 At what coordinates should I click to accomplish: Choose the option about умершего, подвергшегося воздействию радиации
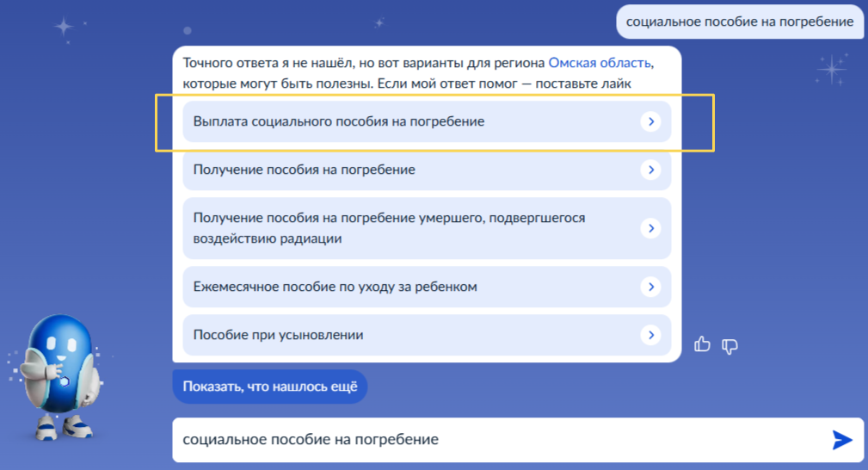[x=389, y=228]
